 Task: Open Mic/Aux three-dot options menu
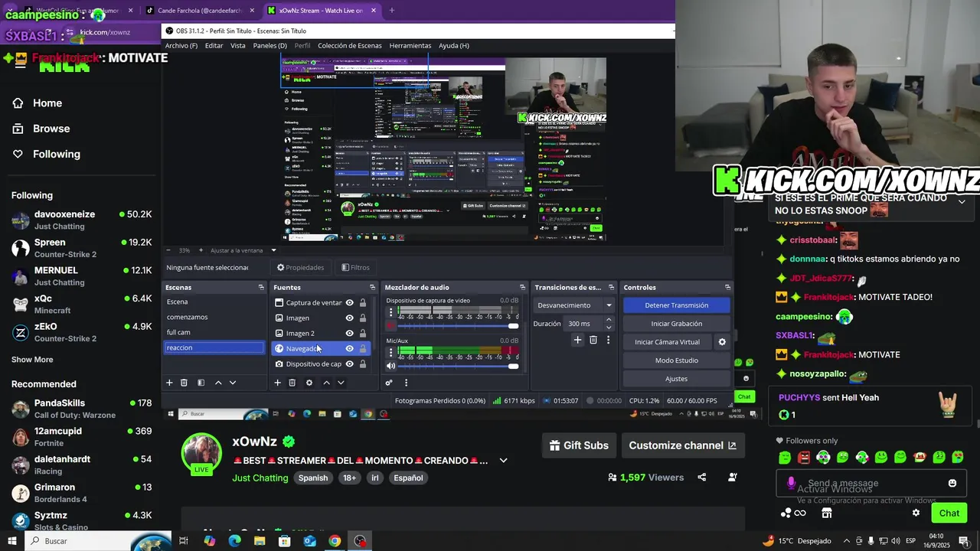pos(391,353)
